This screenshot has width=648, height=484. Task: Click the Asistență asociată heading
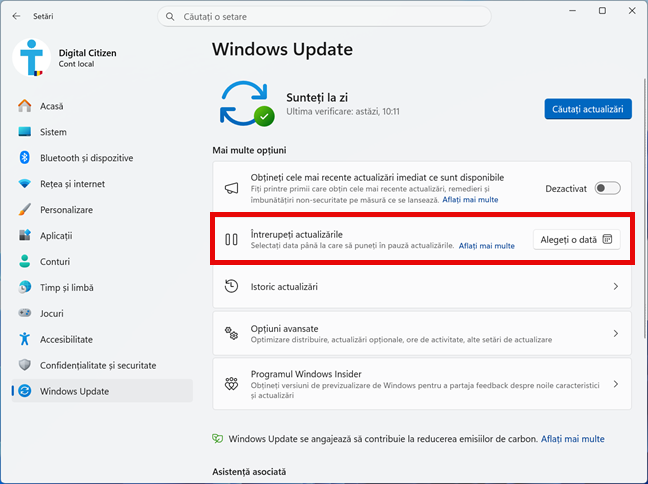(x=249, y=472)
